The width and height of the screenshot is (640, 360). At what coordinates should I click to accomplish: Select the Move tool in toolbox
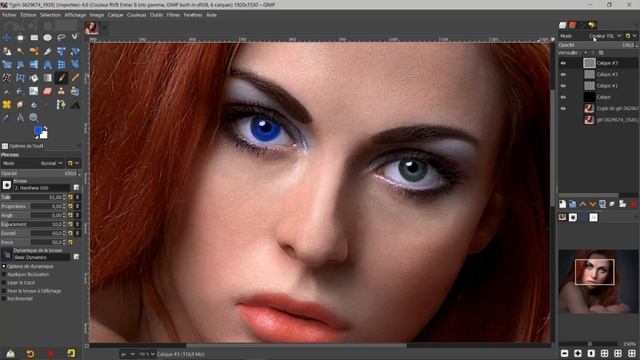[x=7, y=38]
